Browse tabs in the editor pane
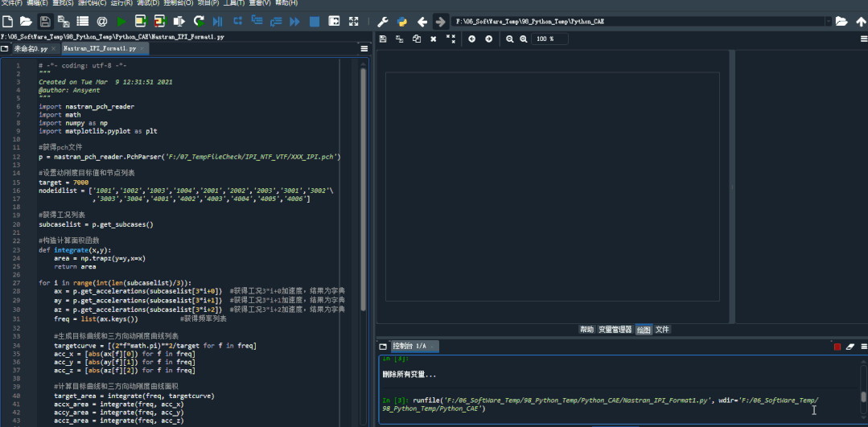868x427 pixels. (x=5, y=49)
